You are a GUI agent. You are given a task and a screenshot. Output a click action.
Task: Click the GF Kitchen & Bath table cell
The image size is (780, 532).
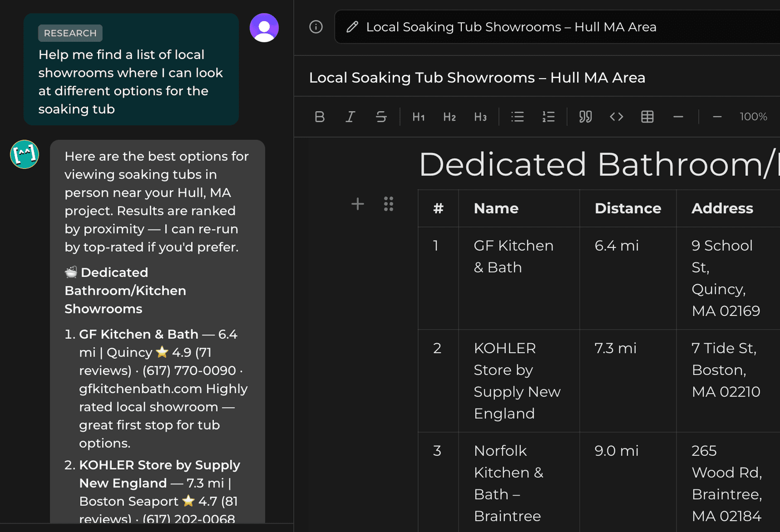click(x=519, y=278)
